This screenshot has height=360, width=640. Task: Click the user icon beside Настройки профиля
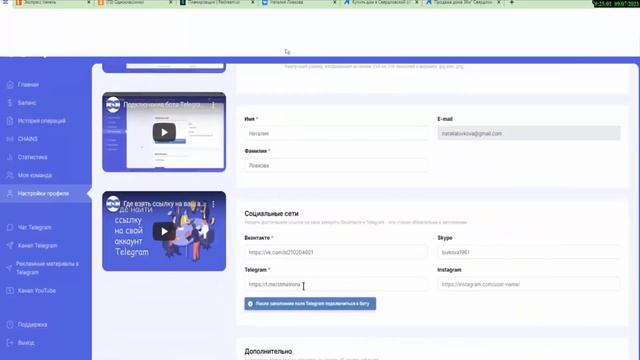coord(10,193)
